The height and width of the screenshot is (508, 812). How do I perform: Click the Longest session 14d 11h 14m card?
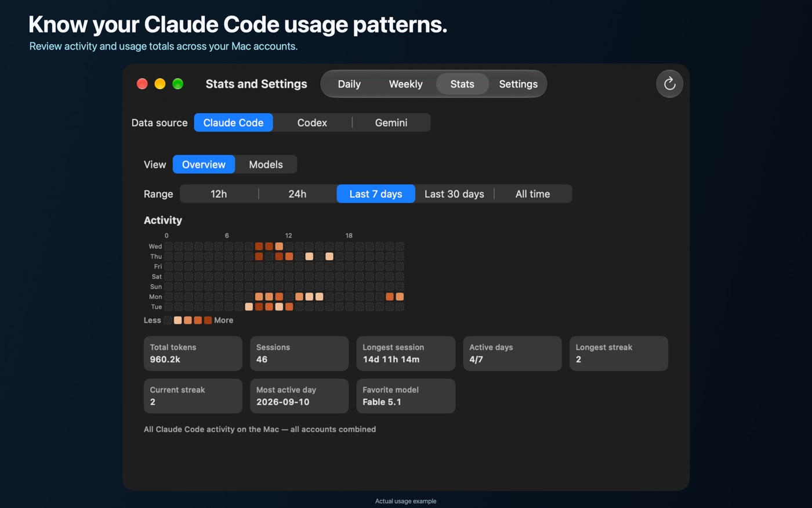tap(406, 354)
